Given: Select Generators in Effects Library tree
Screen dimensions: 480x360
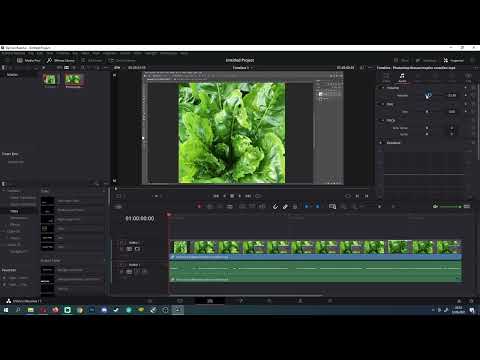Looking at the screenshot, I should (x=19, y=218).
